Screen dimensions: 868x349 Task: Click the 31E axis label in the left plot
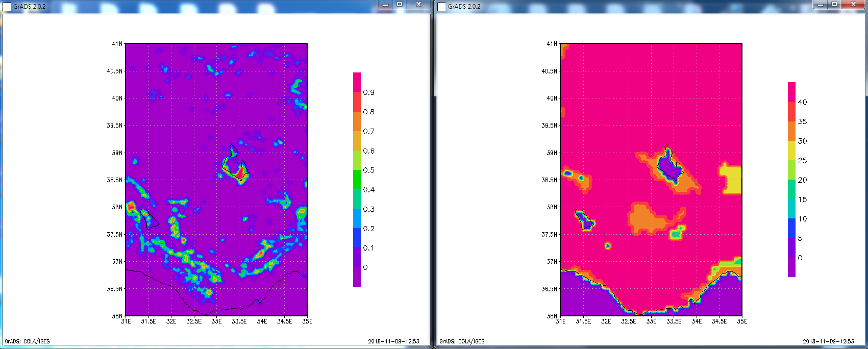126,321
